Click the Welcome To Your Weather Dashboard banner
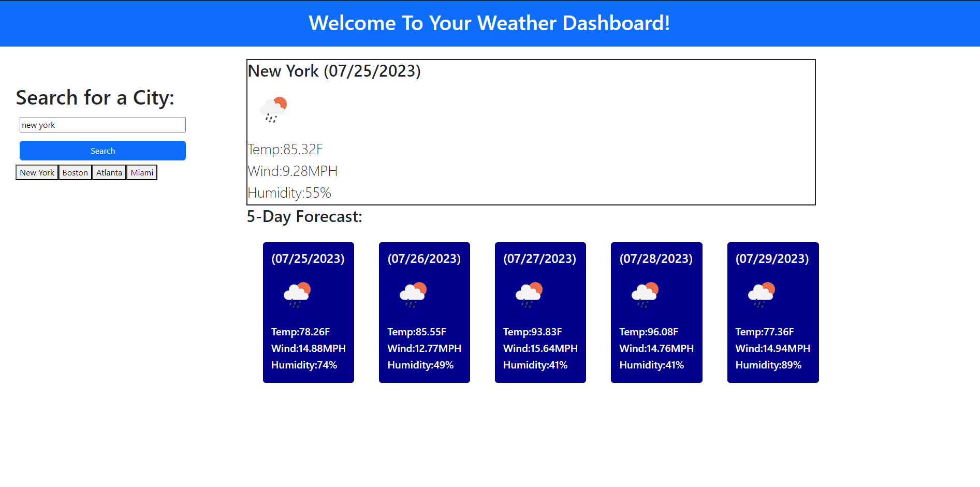This screenshot has height=487, width=980. (x=490, y=23)
